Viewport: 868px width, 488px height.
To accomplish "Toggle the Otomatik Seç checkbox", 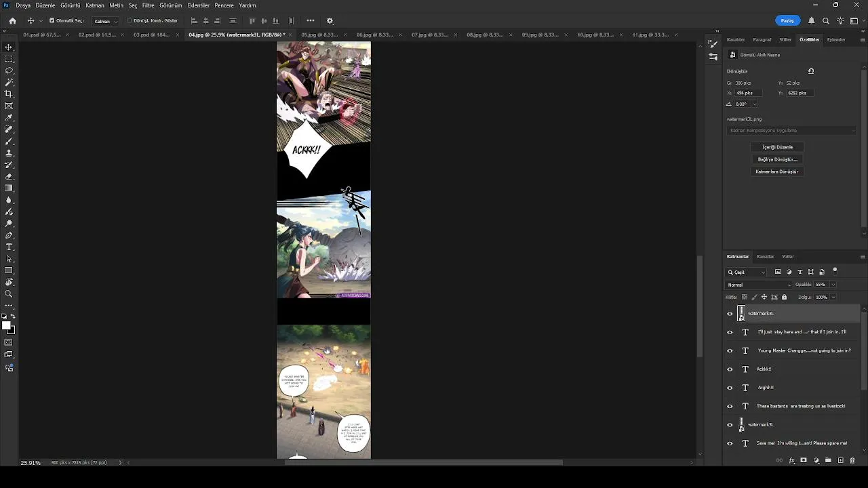I will (x=52, y=21).
